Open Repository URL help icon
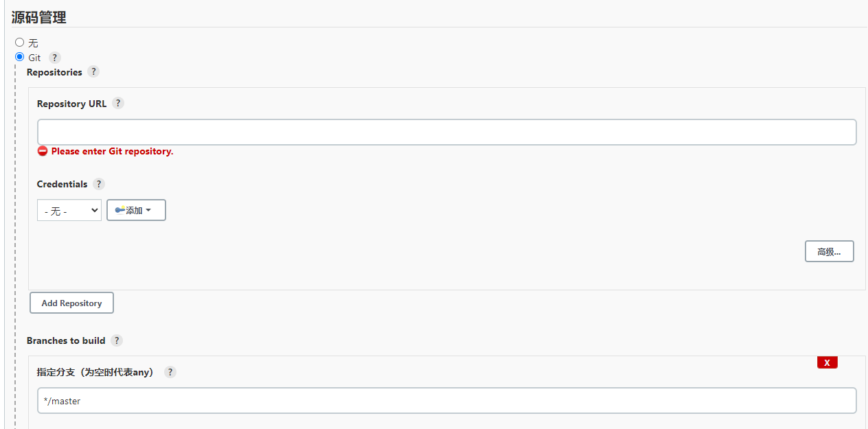868x429 pixels. 118,103
